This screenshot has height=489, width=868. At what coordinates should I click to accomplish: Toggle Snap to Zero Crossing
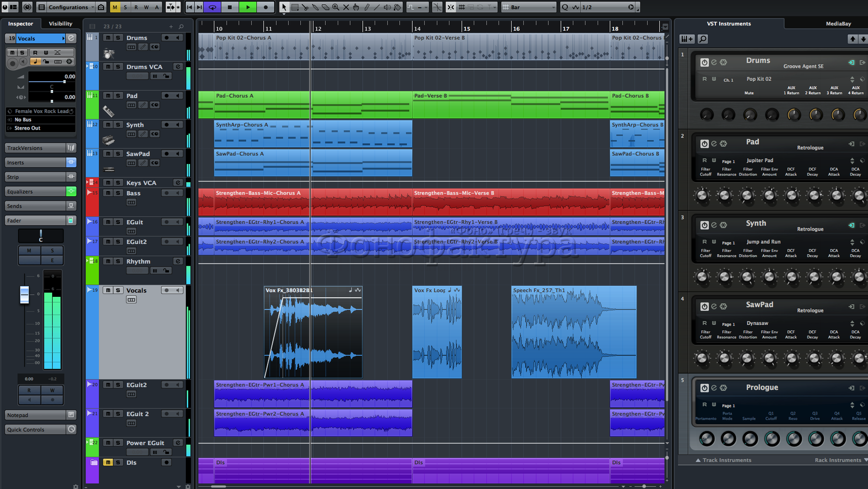tap(437, 7)
